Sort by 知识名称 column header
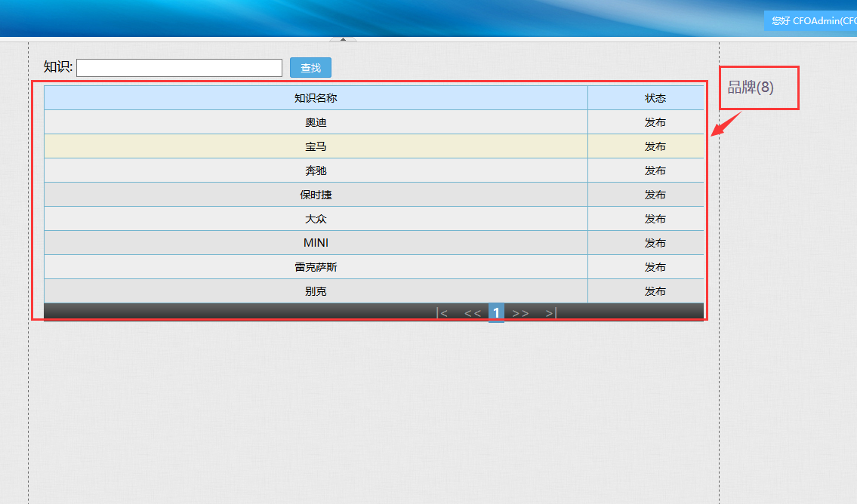Viewport: 857px width, 504px height. [x=316, y=98]
